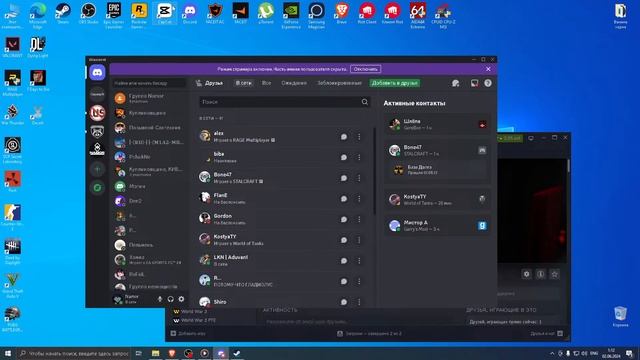The width and height of the screenshot is (640, 360).
Task: Open Windows Start menu
Action: 8,353
